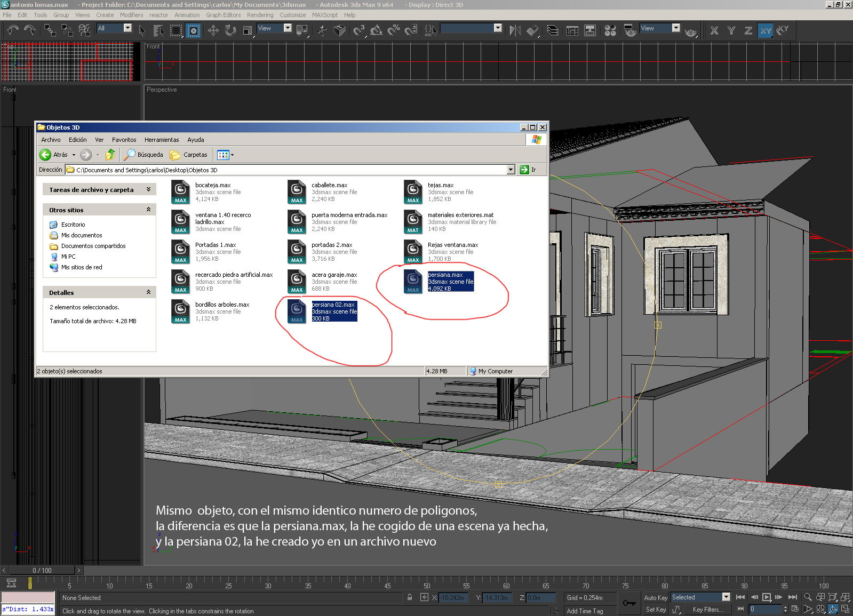Image resolution: width=853 pixels, height=616 pixels.
Task: Click the render teapot icon
Action: pyautogui.click(x=690, y=32)
